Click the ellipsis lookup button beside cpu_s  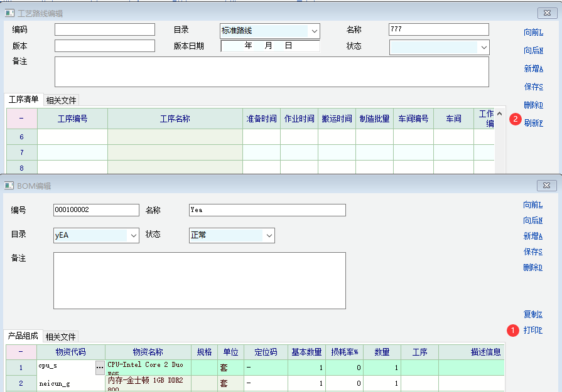100,368
